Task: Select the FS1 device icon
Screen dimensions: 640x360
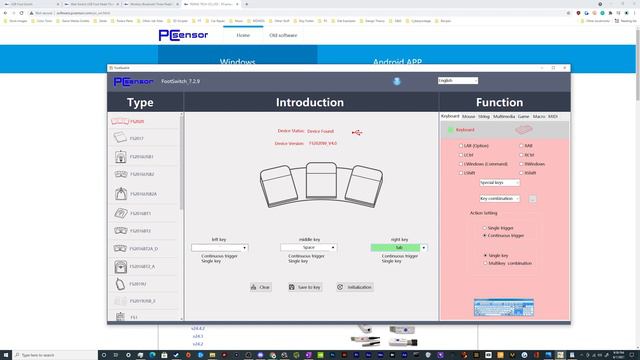Action: tap(120, 317)
